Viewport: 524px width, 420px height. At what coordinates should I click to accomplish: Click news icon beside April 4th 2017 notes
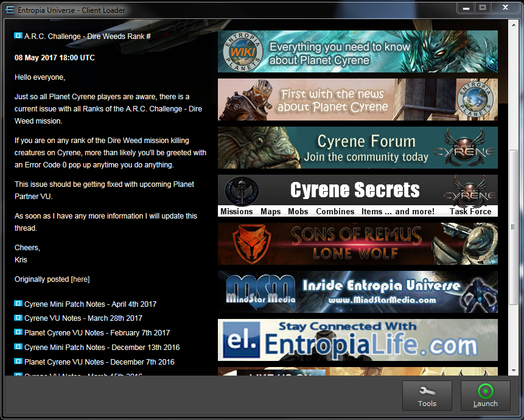click(x=18, y=303)
